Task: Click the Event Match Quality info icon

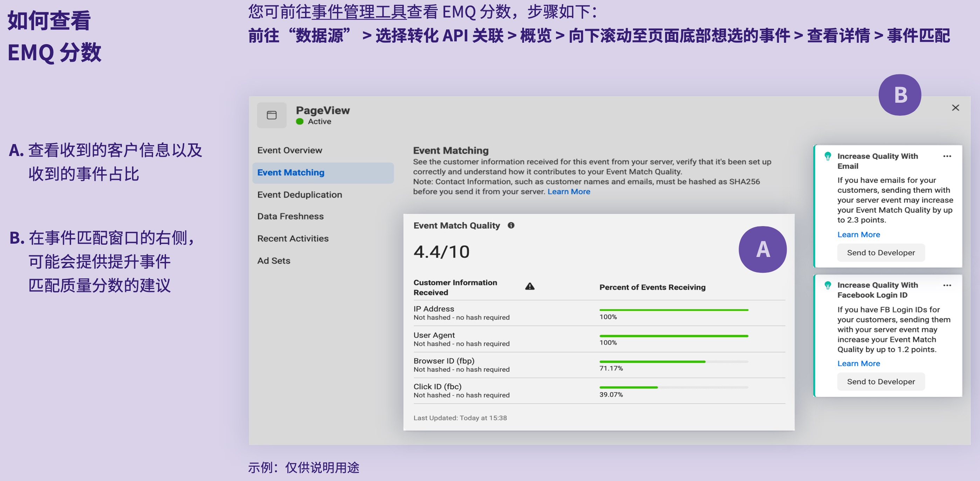Action: [x=511, y=225]
